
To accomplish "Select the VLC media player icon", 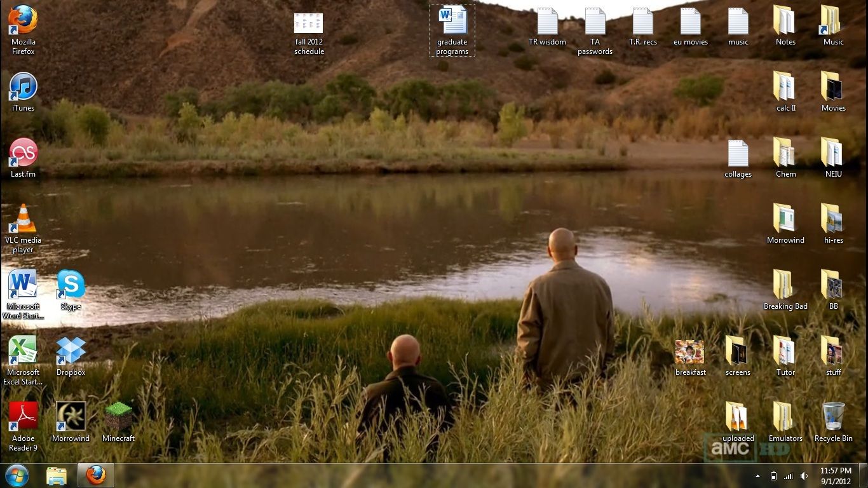I will point(23,220).
